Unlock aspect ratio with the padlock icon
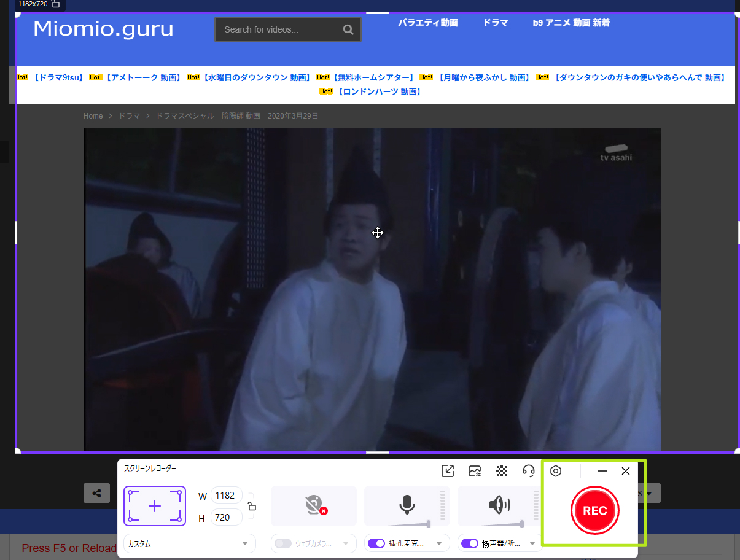740x560 pixels. point(252,506)
